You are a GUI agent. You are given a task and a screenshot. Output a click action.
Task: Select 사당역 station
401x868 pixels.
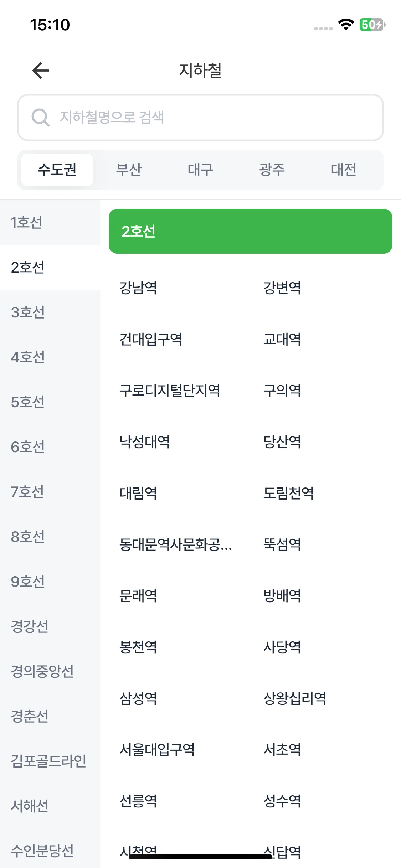[282, 647]
